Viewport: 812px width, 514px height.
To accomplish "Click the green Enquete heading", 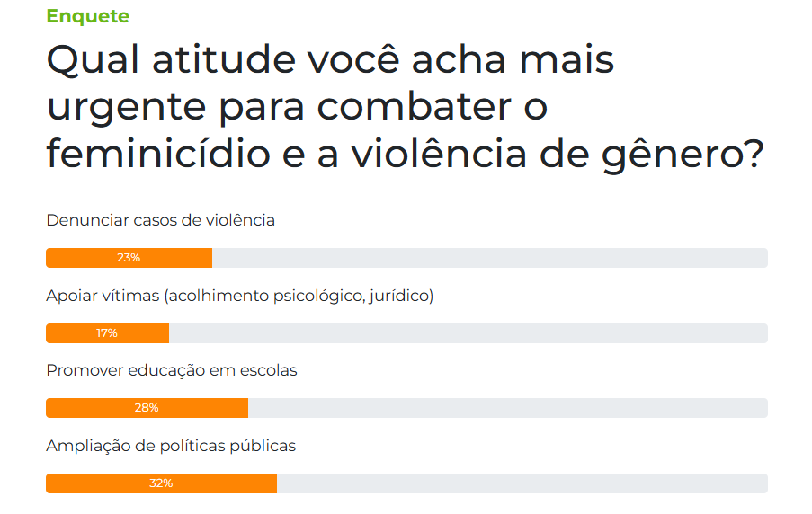I will pyautogui.click(x=87, y=16).
